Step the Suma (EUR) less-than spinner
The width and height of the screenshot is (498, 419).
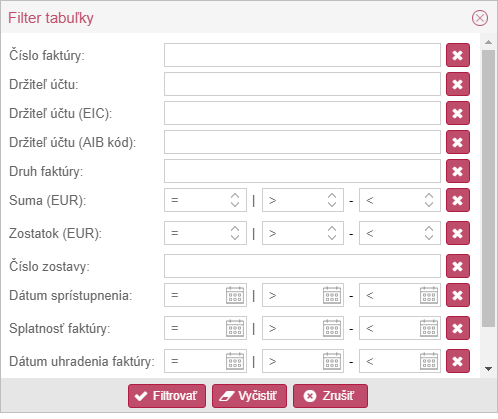[429, 200]
